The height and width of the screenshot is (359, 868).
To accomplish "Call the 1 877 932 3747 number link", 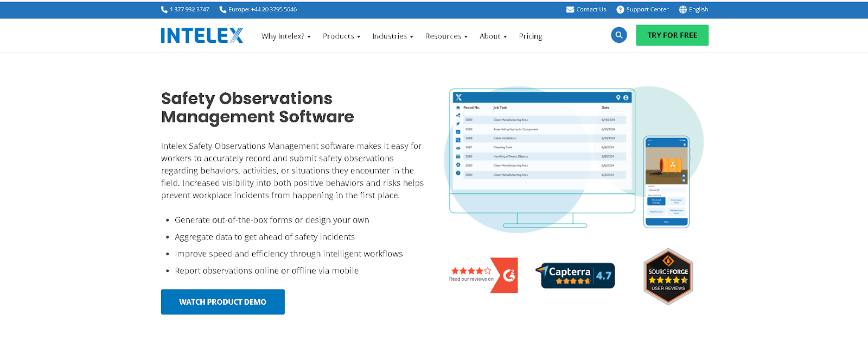I will [x=189, y=9].
